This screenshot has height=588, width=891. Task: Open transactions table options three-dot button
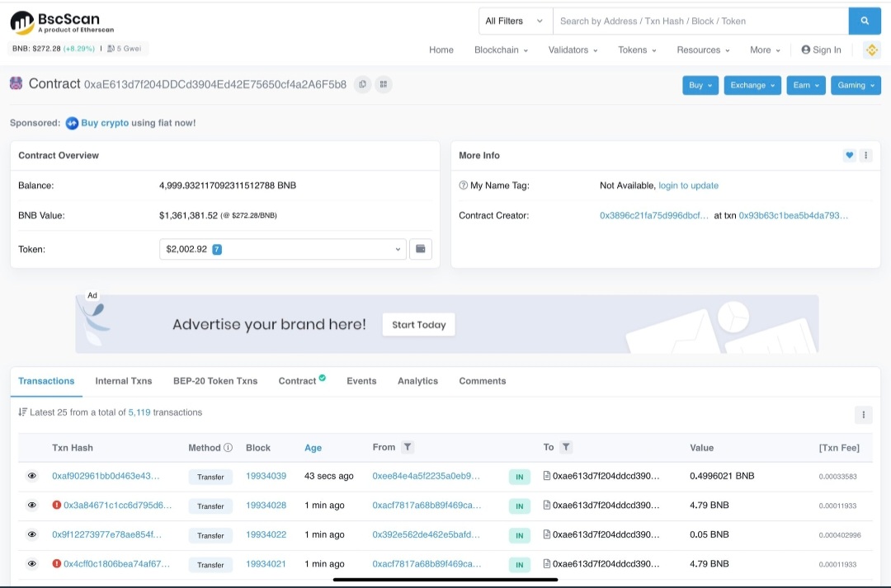click(x=863, y=415)
